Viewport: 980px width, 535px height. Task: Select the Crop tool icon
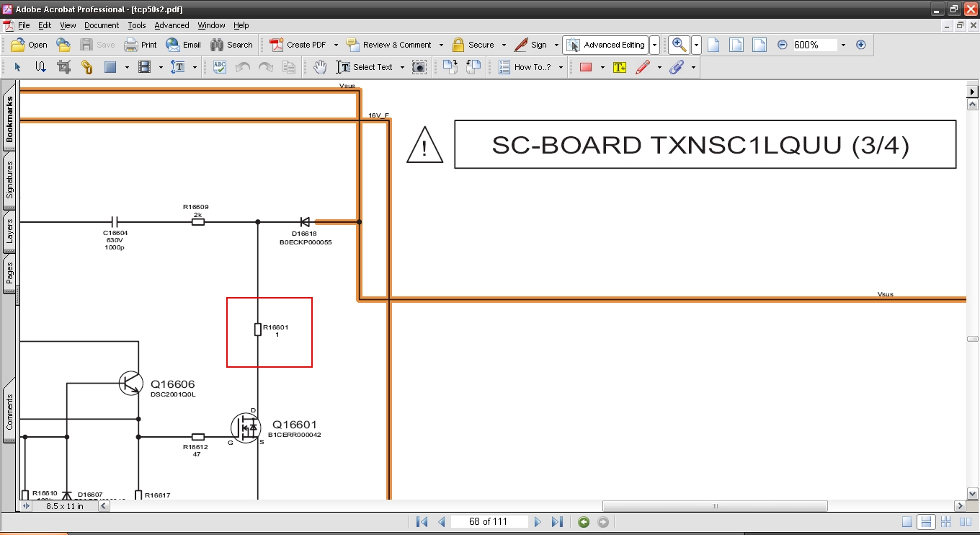(x=63, y=67)
